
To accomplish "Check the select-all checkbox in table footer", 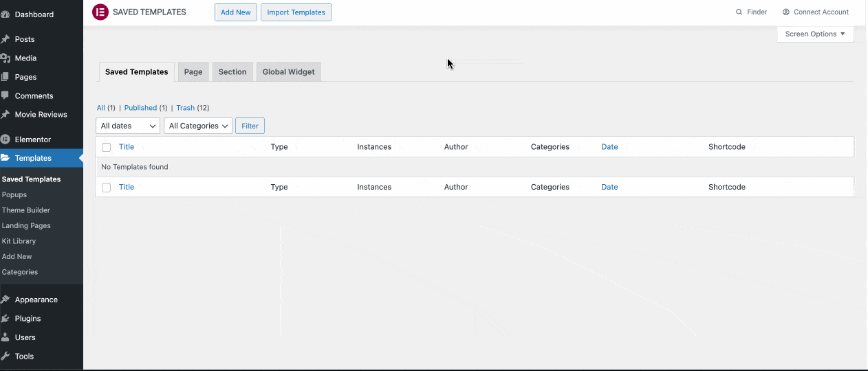I will click(x=106, y=188).
